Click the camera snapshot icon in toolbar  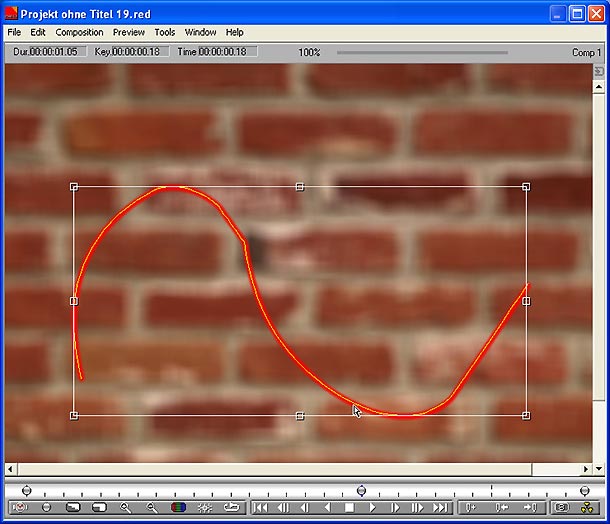pos(561,508)
